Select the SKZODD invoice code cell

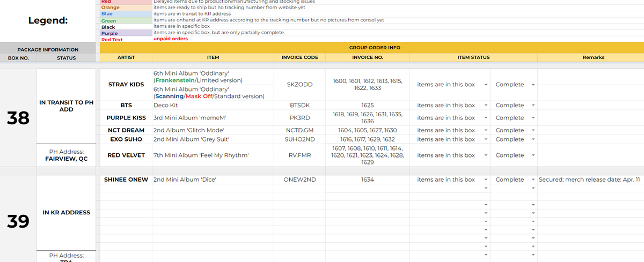tap(299, 85)
